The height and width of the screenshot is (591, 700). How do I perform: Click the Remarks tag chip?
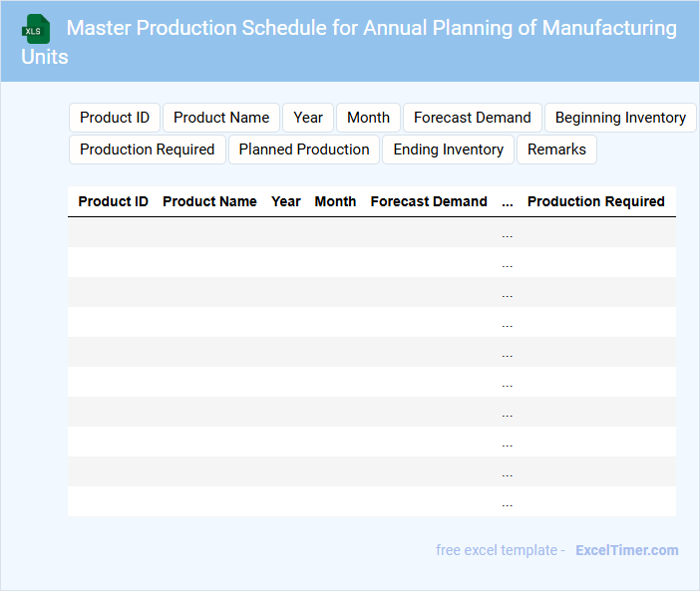556,149
